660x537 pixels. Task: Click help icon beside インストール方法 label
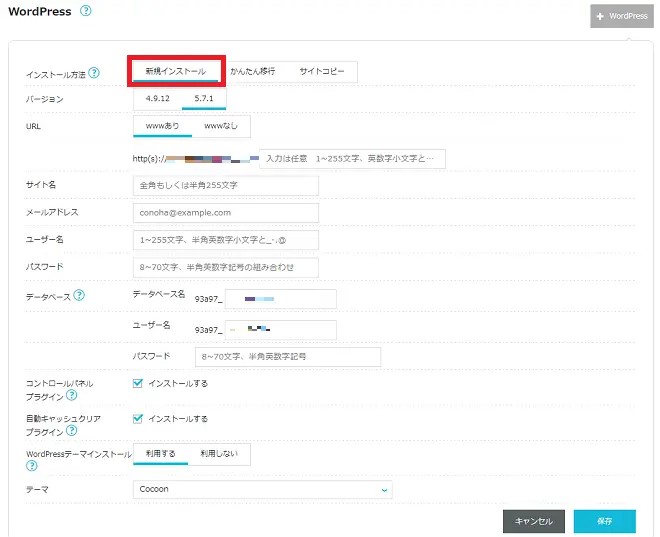pyautogui.click(x=94, y=73)
